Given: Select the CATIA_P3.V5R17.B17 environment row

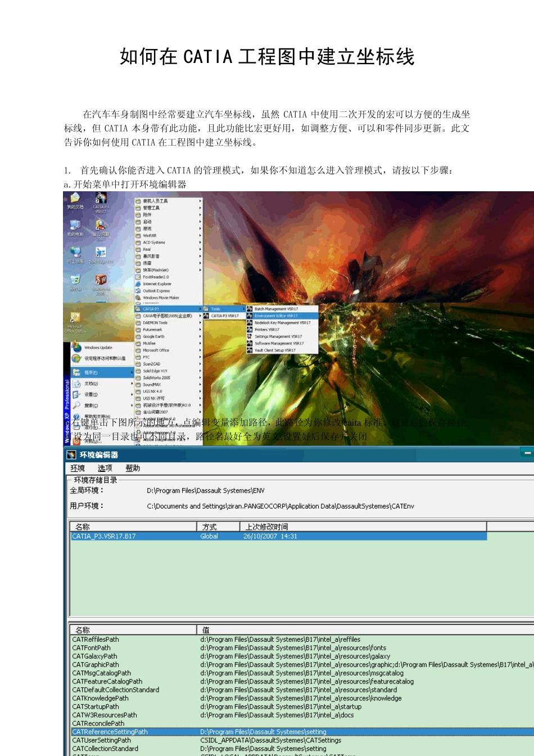Looking at the screenshot, I should coord(278,536).
